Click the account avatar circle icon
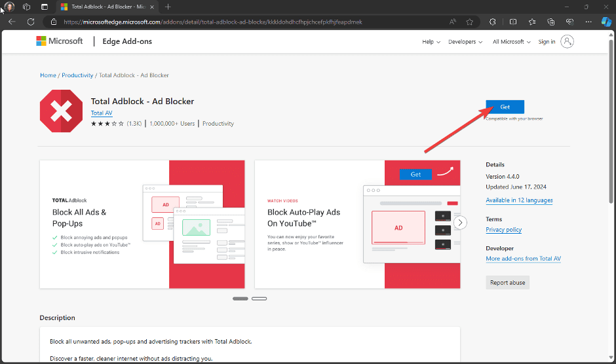Image resolution: width=616 pixels, height=364 pixels. 567,41
